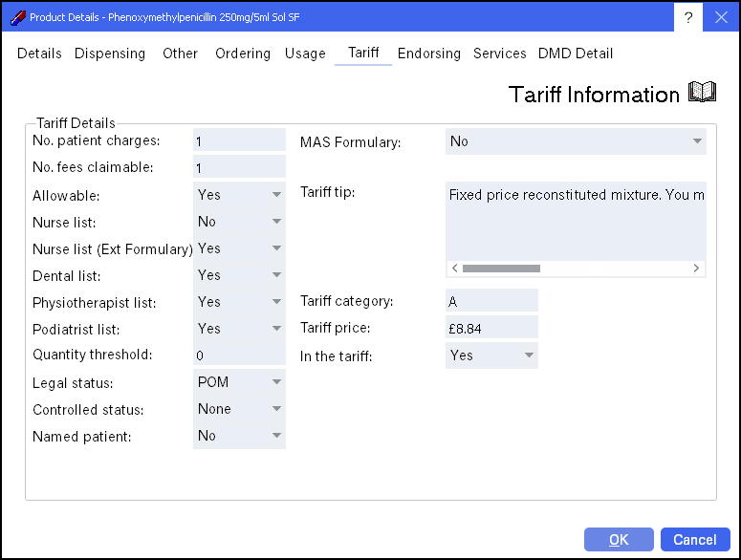Screen dimensions: 741x560
Task: Click the Tariff tip scroll right arrow
Action: [x=696, y=269]
